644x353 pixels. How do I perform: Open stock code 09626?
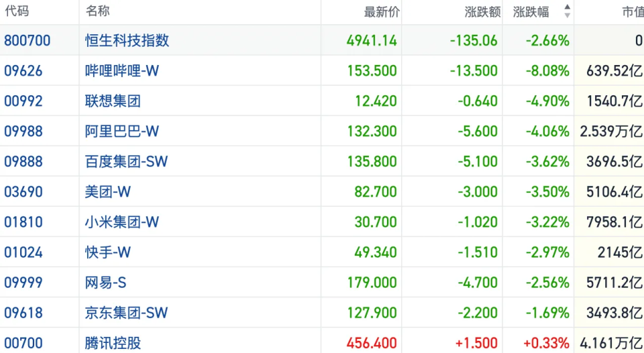click(23, 70)
